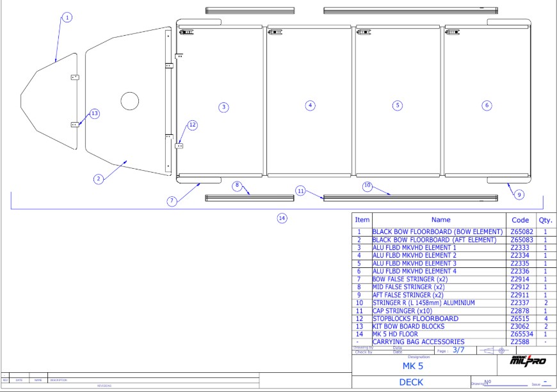Click callout balloon number 1
The width and height of the screenshot is (557, 392).
coord(67,17)
